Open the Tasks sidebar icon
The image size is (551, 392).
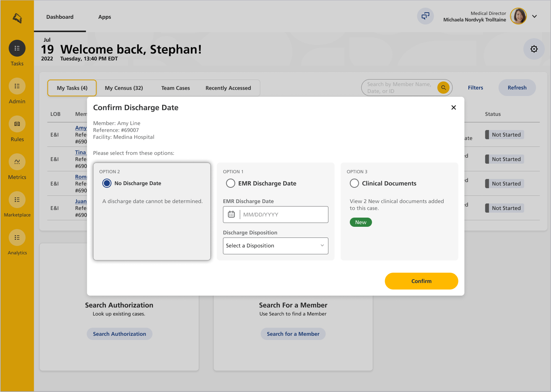pyautogui.click(x=17, y=49)
